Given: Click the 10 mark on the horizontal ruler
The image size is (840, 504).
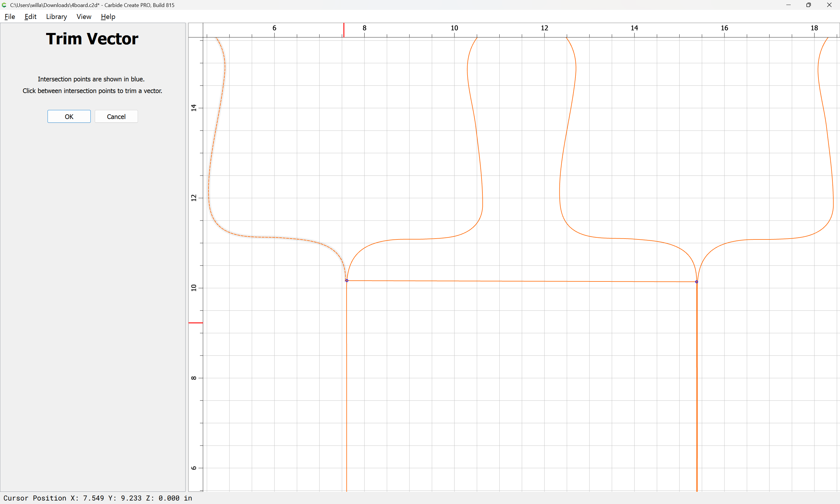Looking at the screenshot, I should coord(454,28).
